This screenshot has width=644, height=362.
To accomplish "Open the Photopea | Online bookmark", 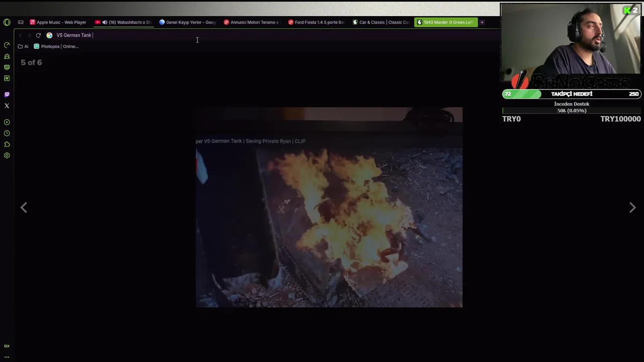I will pos(56,46).
